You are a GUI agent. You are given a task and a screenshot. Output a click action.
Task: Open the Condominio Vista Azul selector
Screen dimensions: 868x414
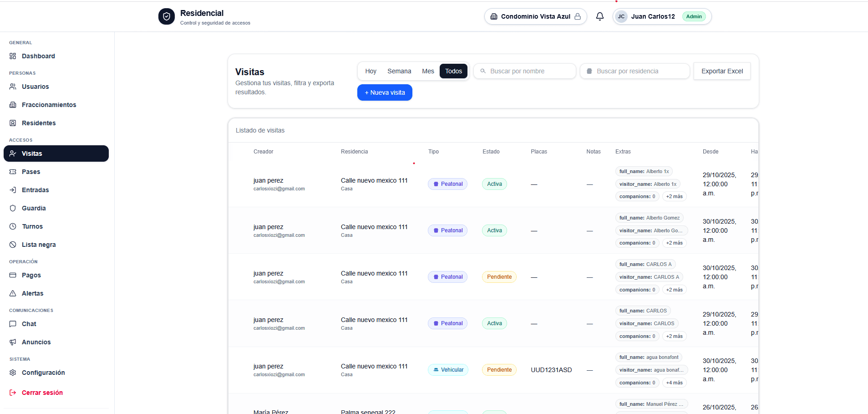tap(535, 16)
